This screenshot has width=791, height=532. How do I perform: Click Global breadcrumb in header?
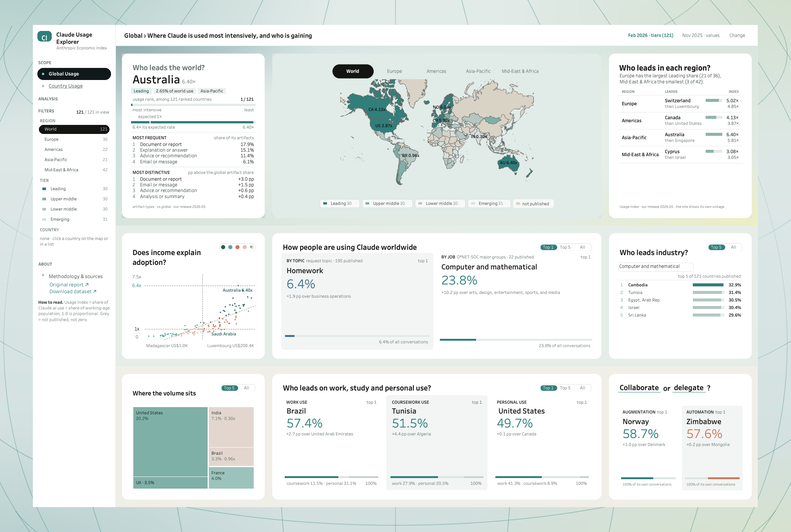[x=133, y=36]
